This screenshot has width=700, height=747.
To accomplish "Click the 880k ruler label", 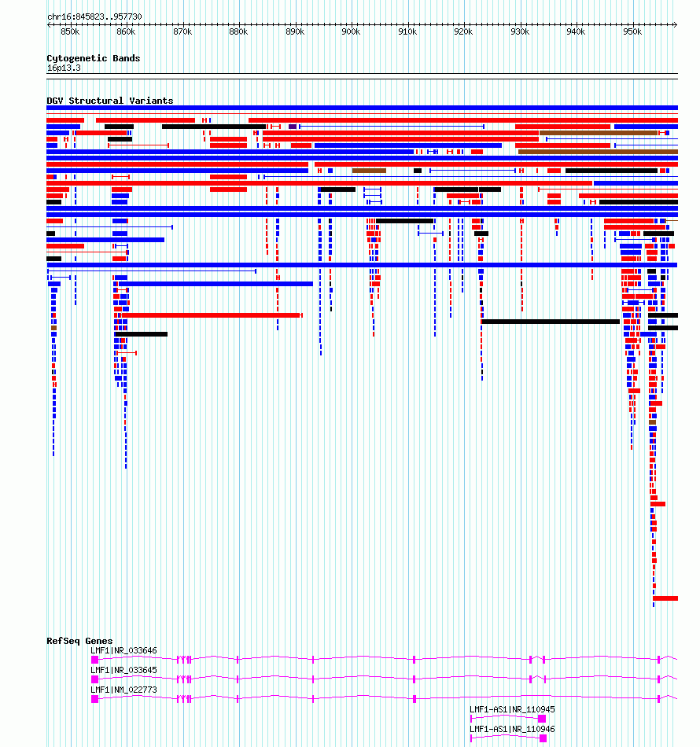I will click(239, 32).
